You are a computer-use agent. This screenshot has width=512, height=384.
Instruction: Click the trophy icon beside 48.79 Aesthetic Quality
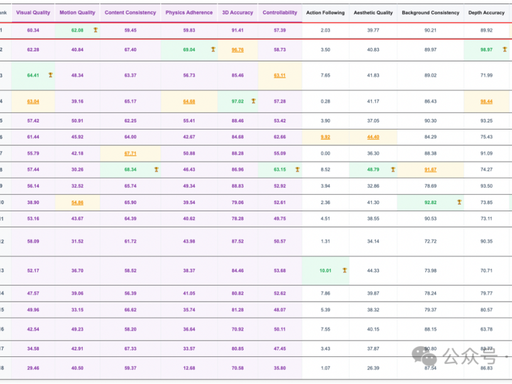tap(393, 169)
